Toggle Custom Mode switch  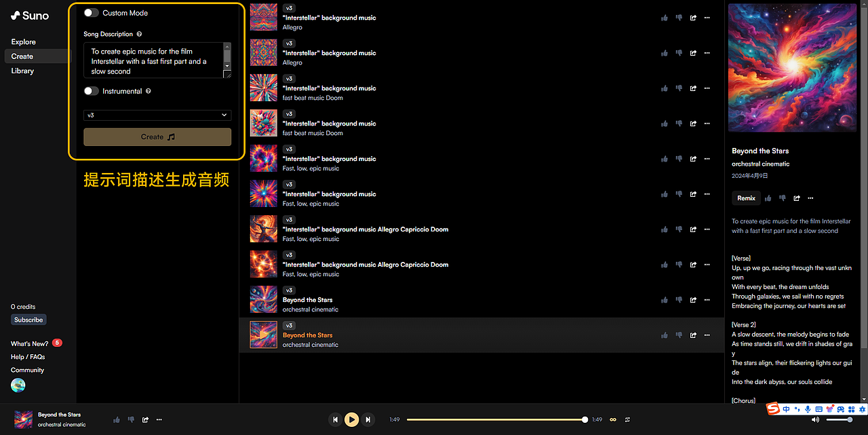(92, 13)
